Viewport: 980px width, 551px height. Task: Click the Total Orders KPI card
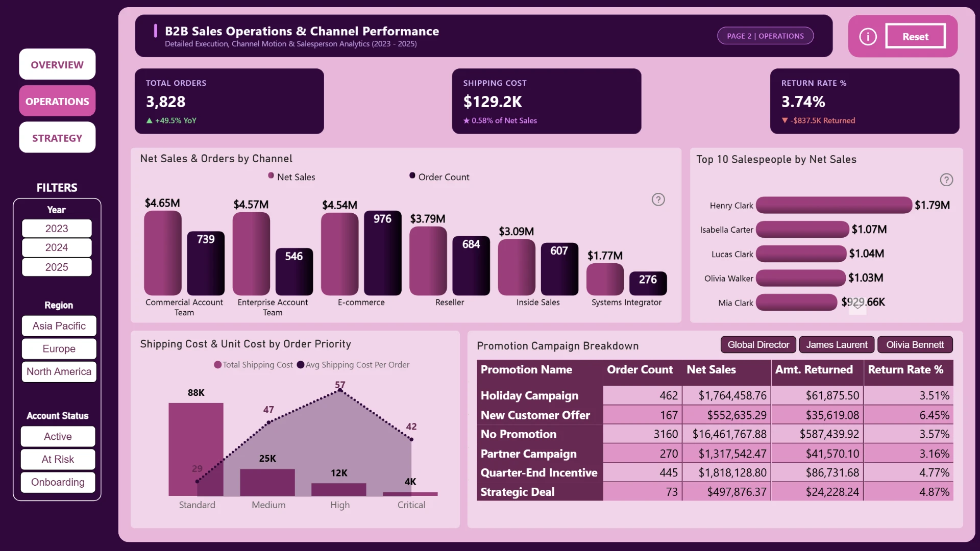coord(229,101)
